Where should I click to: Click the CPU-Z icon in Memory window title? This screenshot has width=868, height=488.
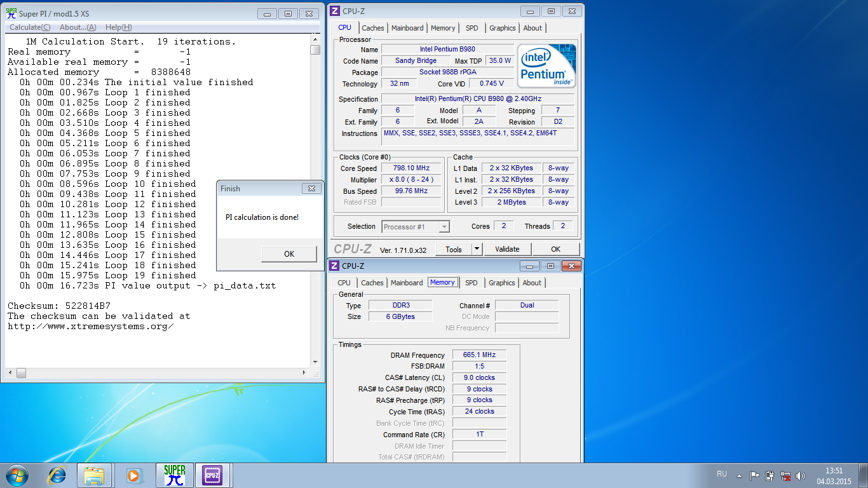[x=335, y=266]
